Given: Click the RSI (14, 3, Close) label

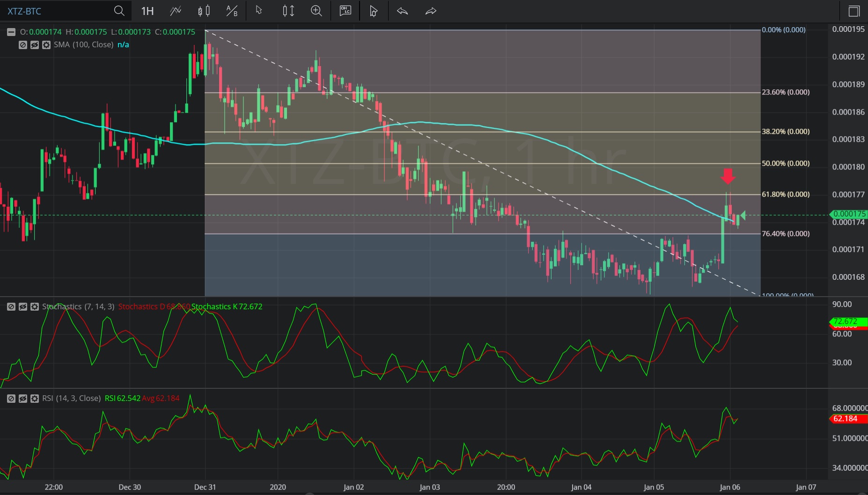Looking at the screenshot, I should coord(71,398).
